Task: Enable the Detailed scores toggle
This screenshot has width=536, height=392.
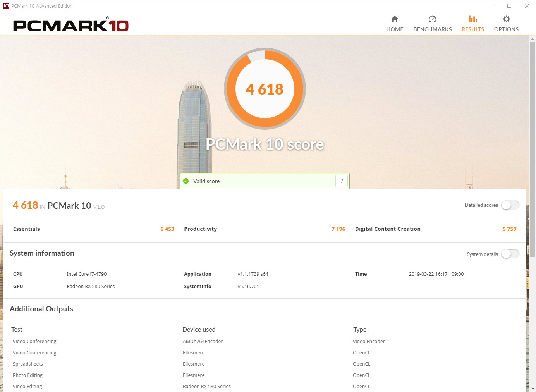Action: [x=510, y=205]
